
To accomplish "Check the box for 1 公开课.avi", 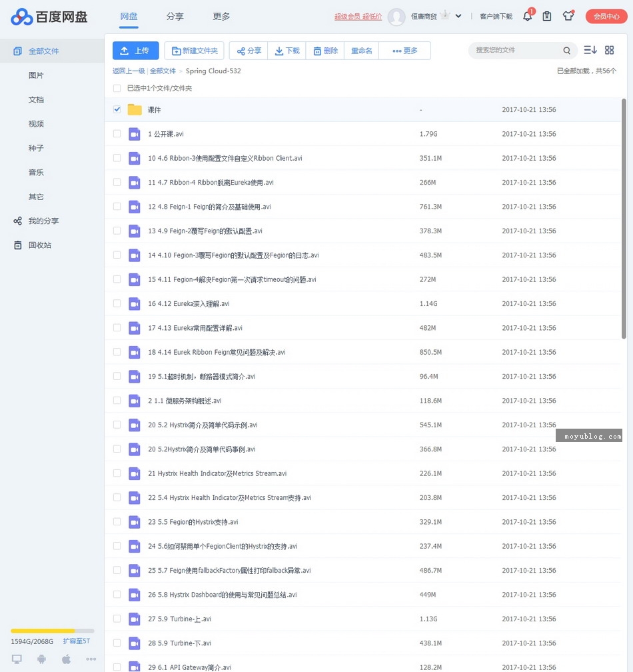I will [117, 134].
